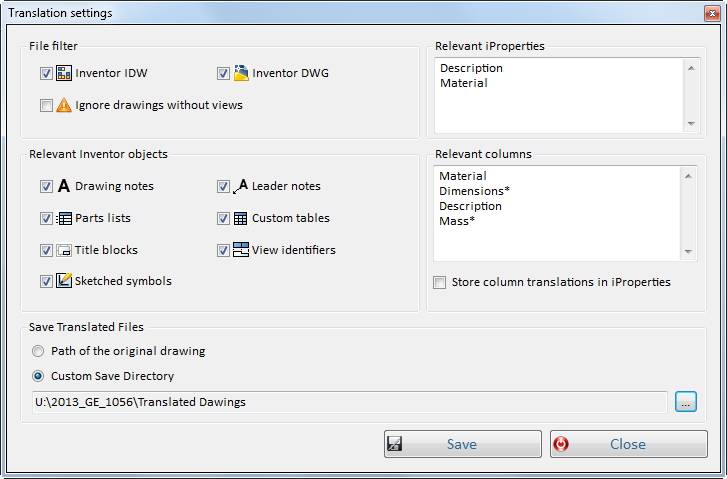Click the warning triangle icon
The image size is (727, 479).
pos(64,105)
